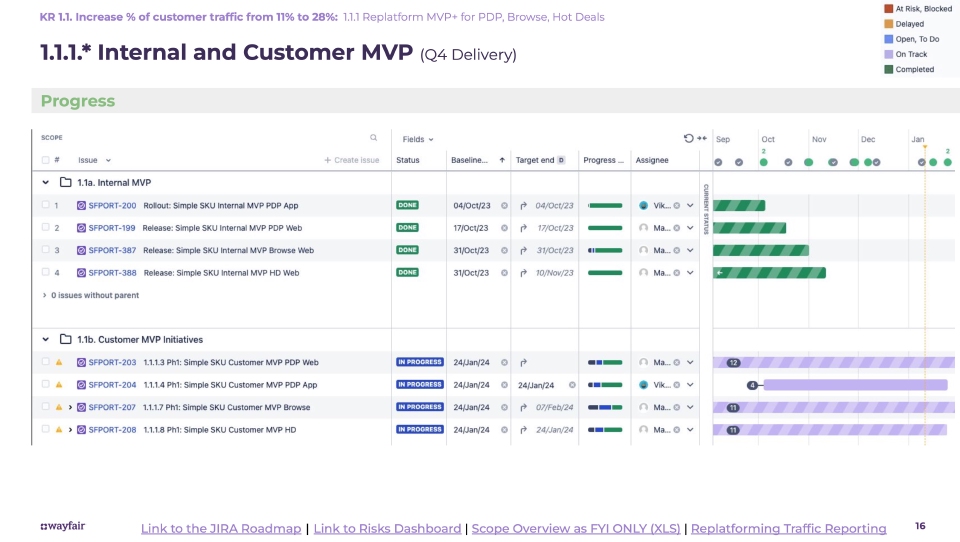This screenshot has height=542, width=960.
Task: Click the solid purple timeline bar for SFPORT-204
Action: 855,385
